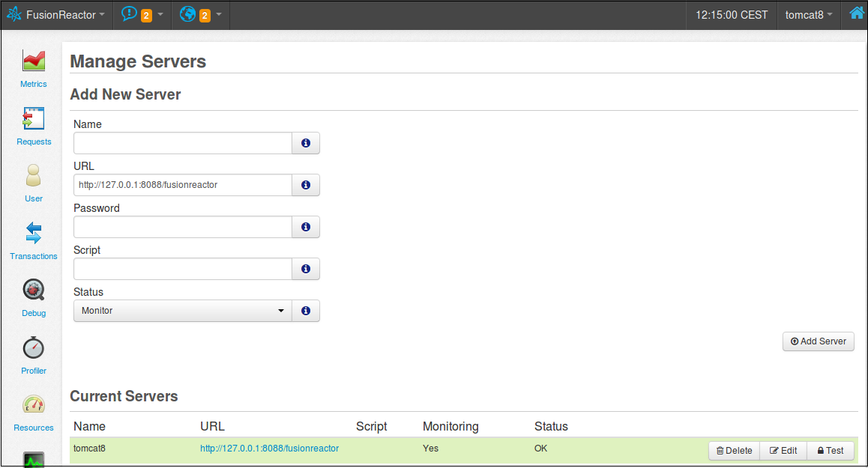The width and height of the screenshot is (868, 468).
Task: Open the tomcat8 fusionreactor URL link
Action: [270, 448]
